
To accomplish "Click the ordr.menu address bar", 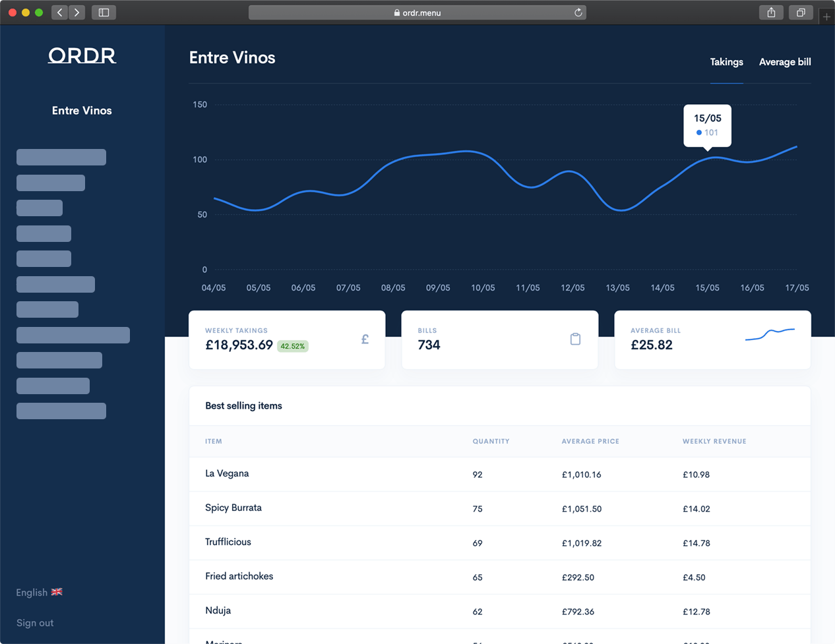I will 417,12.
